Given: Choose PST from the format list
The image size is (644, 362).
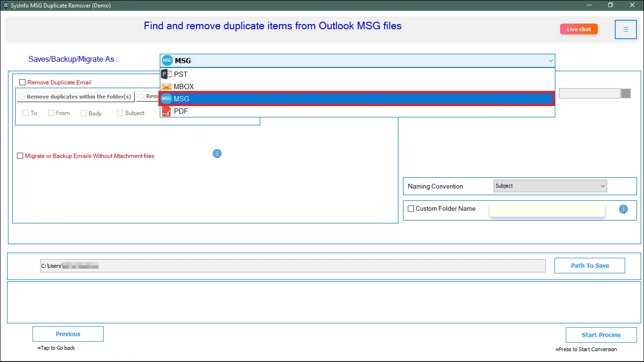Looking at the screenshot, I should (x=181, y=74).
